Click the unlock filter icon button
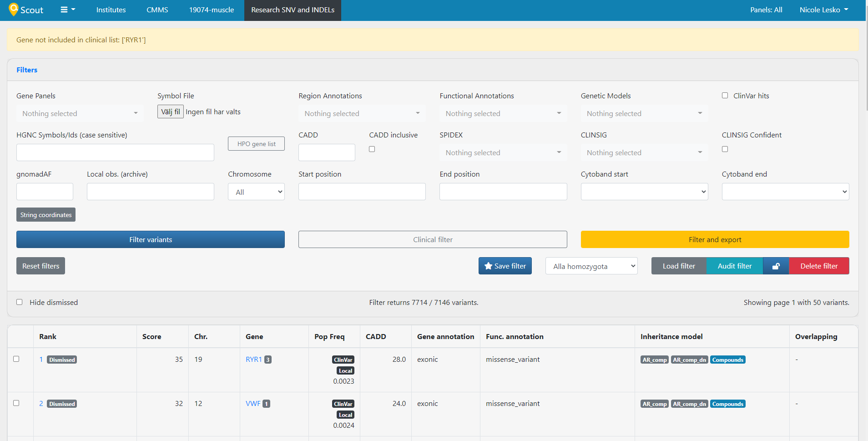 [776, 266]
